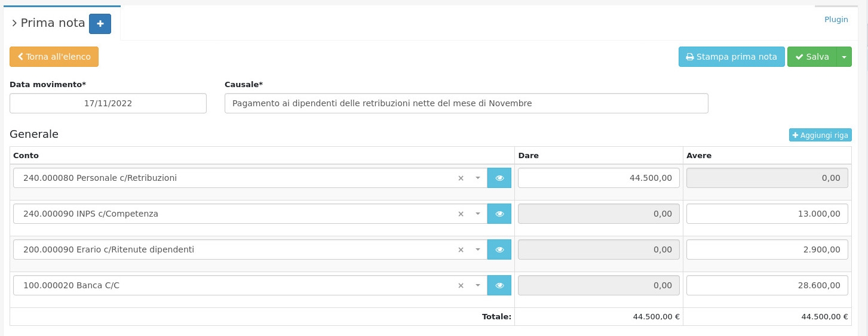View the Personale c/Retribuzioni account eye icon
The height and width of the screenshot is (336, 868).
point(499,178)
